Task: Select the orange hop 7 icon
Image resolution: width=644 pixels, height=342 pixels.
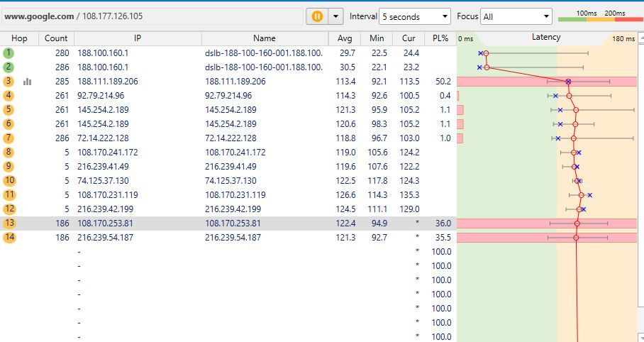Action: click(x=9, y=138)
